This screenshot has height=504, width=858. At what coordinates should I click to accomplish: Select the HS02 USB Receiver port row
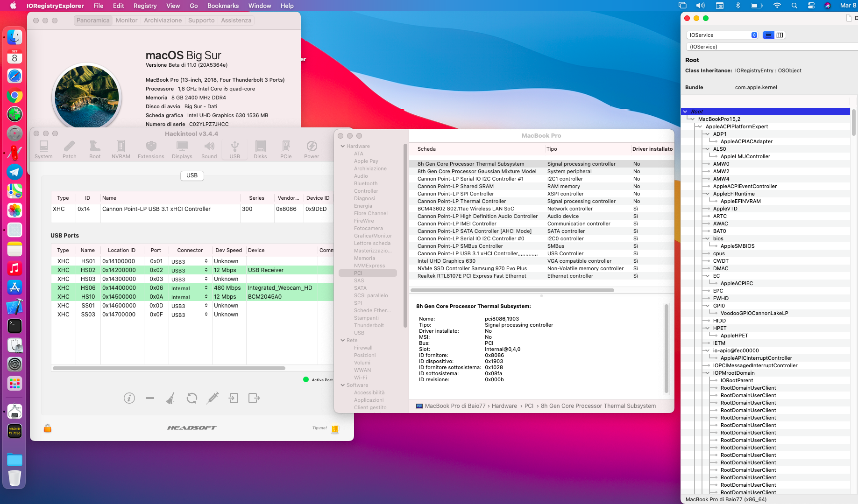(x=192, y=270)
